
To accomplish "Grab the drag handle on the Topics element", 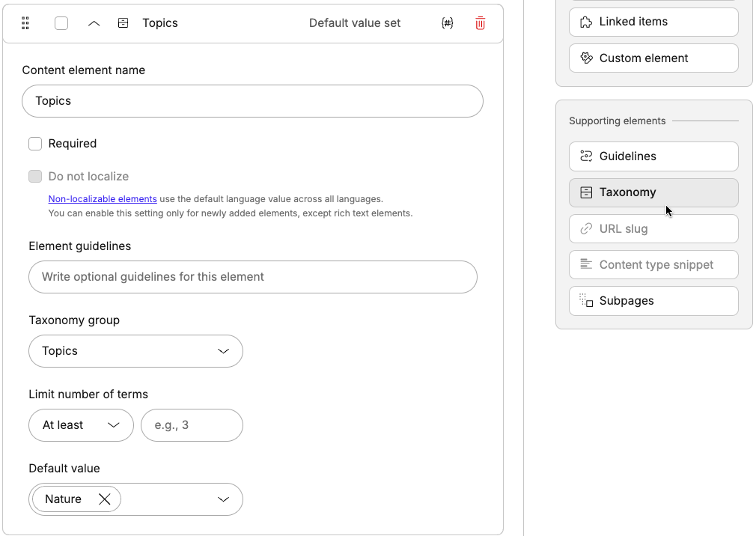I will coord(25,23).
